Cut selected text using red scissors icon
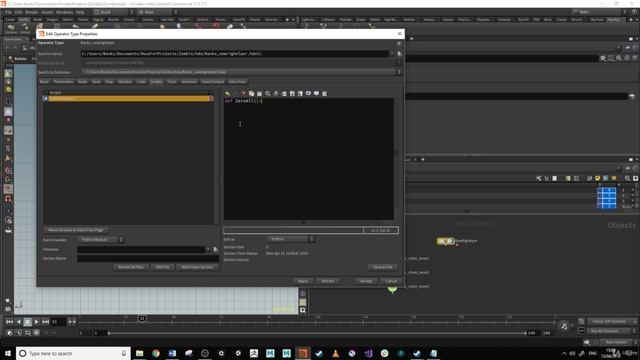 click(243, 93)
